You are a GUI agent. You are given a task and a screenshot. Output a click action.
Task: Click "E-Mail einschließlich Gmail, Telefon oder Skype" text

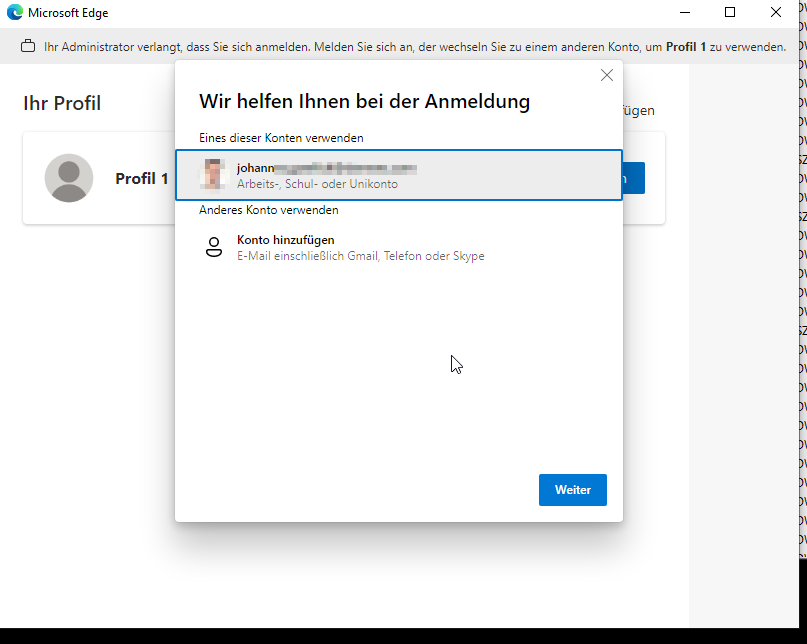pos(360,256)
